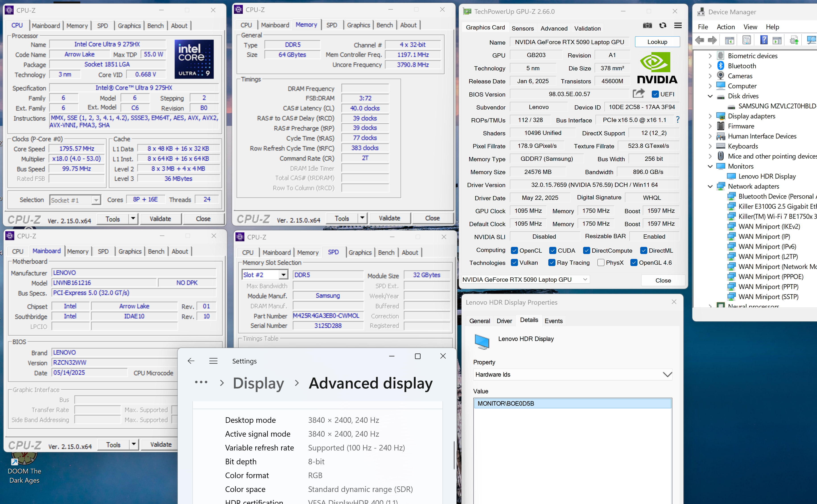The width and height of the screenshot is (817, 504).
Task: Select the MONITOR\BOE0D5B value row
Action: (x=572, y=403)
